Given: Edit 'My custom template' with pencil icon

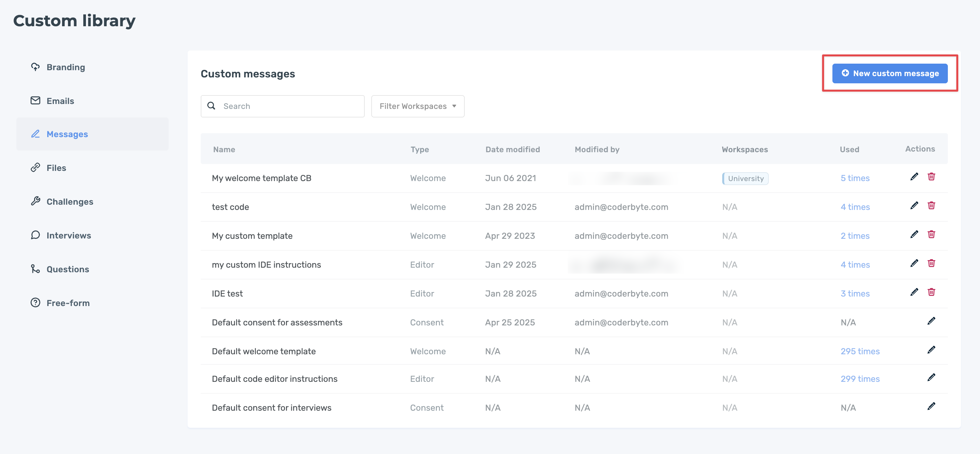Looking at the screenshot, I should [914, 235].
